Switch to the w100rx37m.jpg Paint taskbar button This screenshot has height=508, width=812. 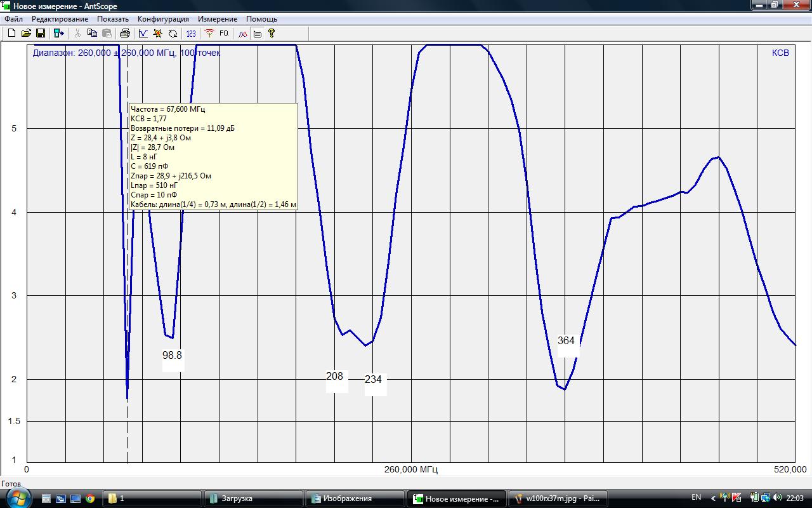[x=558, y=498]
